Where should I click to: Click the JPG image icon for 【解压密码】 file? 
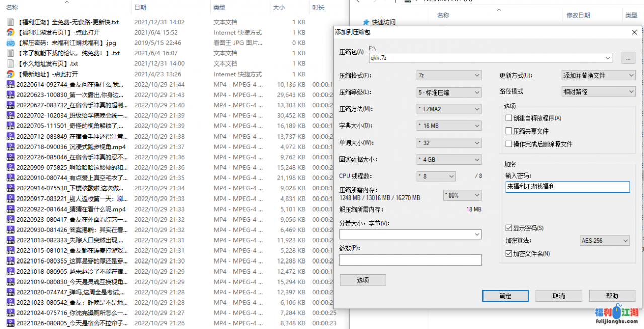tap(10, 43)
